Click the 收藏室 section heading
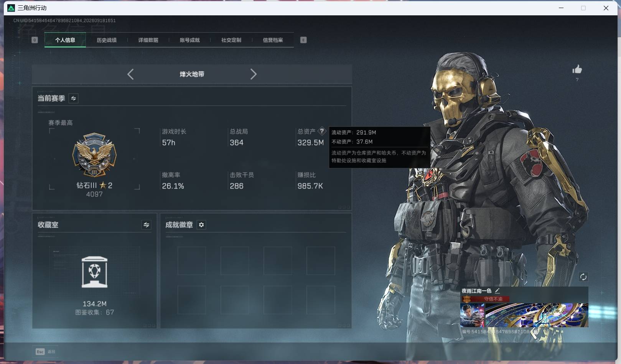 48,225
